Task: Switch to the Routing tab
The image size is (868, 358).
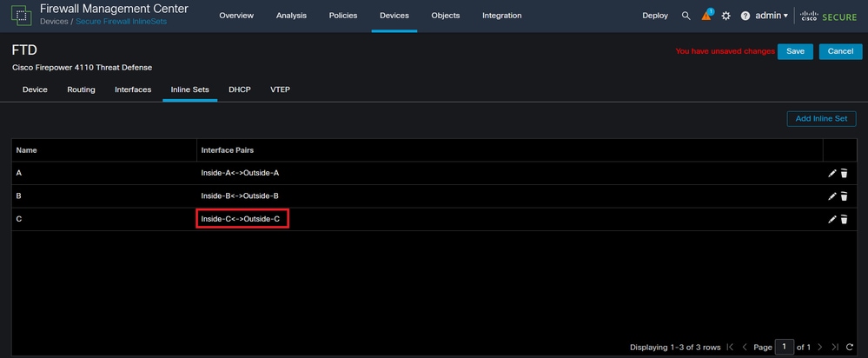Action: (81, 89)
